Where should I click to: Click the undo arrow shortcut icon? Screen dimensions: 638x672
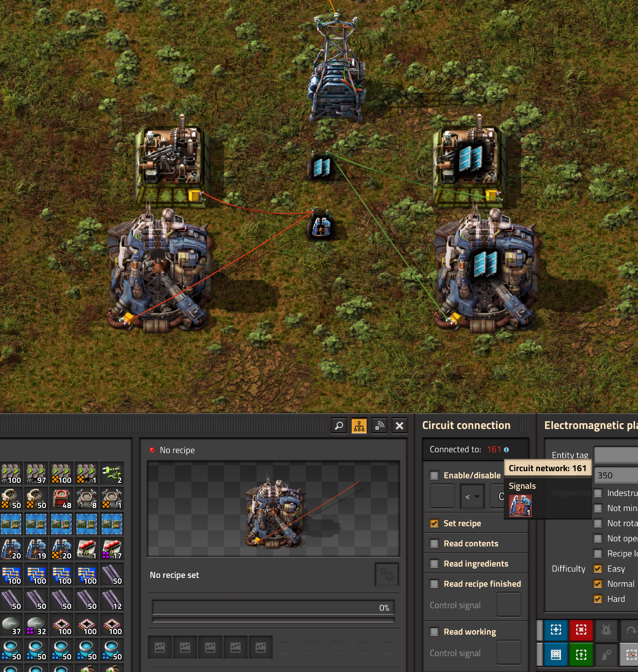630,630
